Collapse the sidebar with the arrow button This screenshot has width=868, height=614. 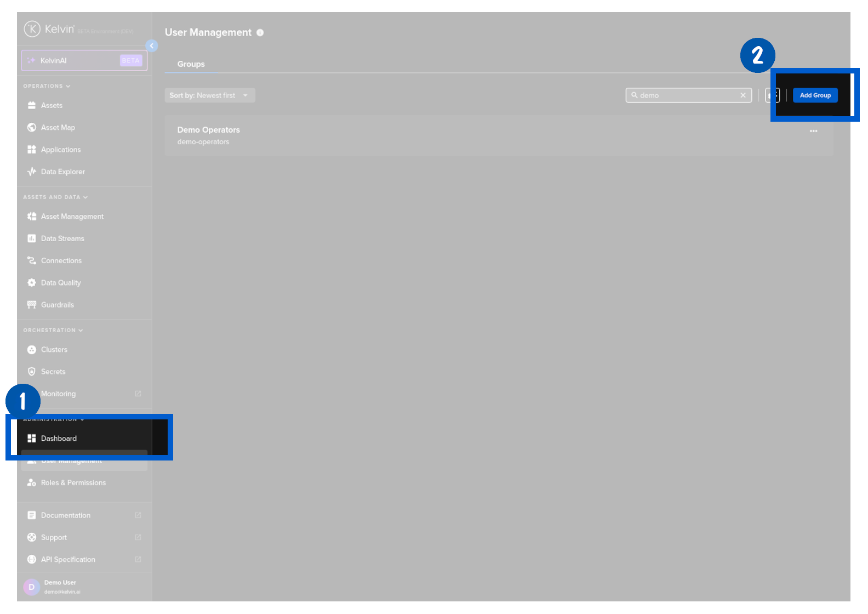pos(152,46)
